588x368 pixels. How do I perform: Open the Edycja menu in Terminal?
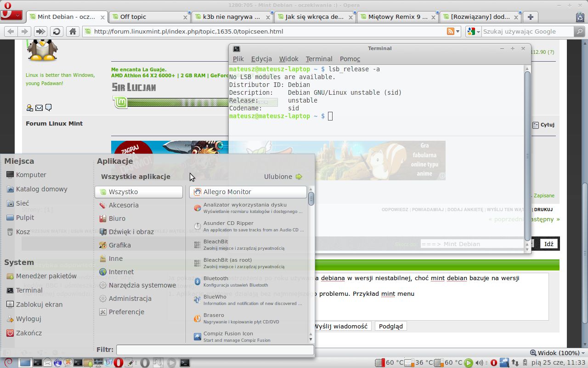261,59
